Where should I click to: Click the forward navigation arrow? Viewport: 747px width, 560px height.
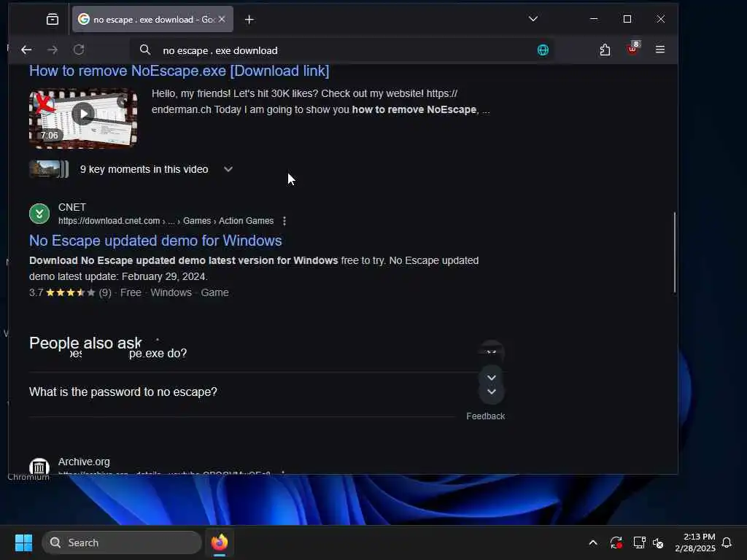tap(53, 50)
